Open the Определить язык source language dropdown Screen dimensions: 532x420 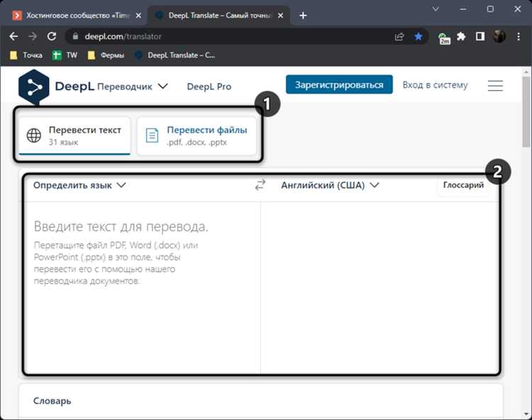coord(79,185)
